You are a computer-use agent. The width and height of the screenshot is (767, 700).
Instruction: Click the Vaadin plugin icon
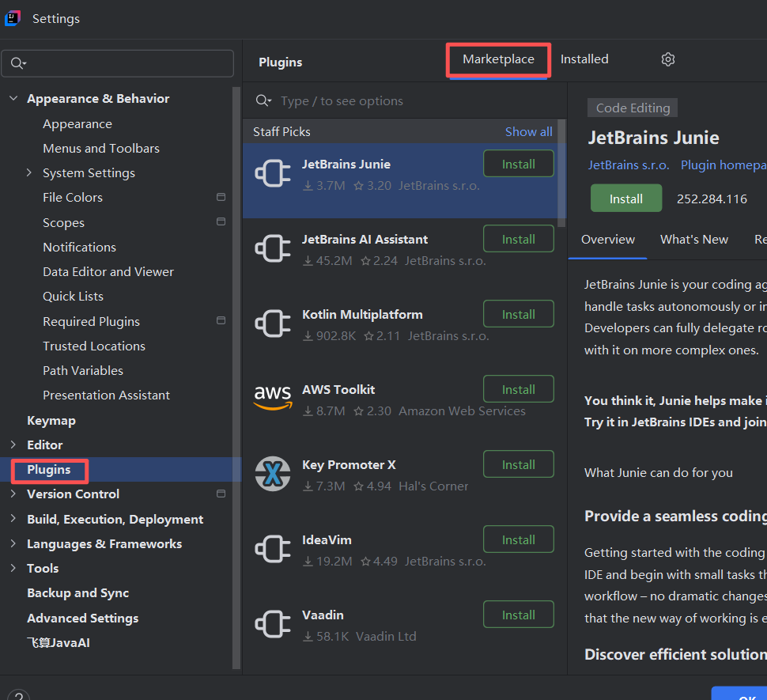coord(273,624)
